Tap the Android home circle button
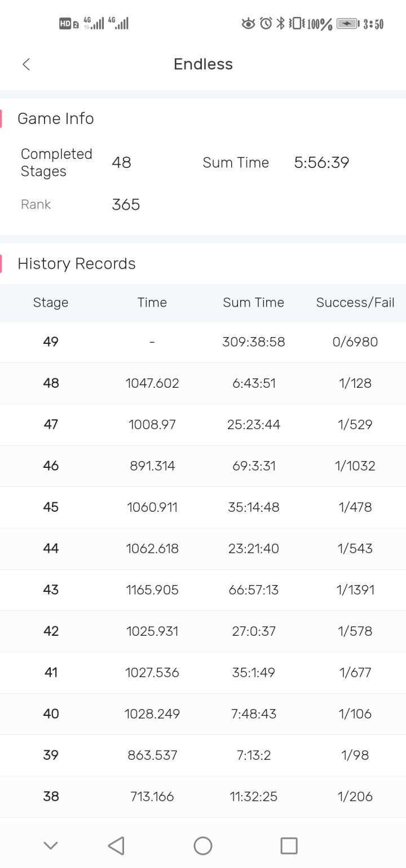Image resolution: width=406 pixels, height=868 pixels. pyautogui.click(x=203, y=845)
